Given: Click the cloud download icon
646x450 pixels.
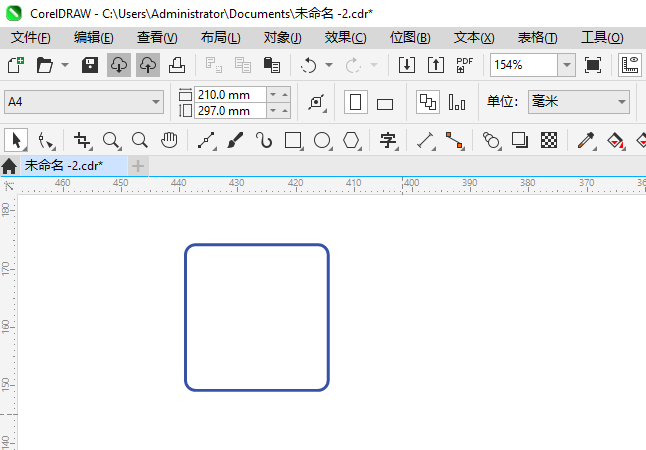Looking at the screenshot, I should pos(119,65).
